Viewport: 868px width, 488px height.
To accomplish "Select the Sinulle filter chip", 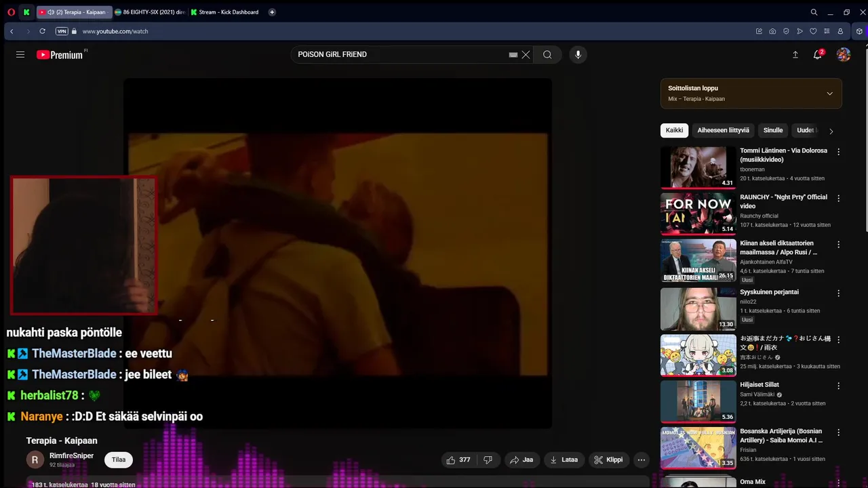I will 773,130.
